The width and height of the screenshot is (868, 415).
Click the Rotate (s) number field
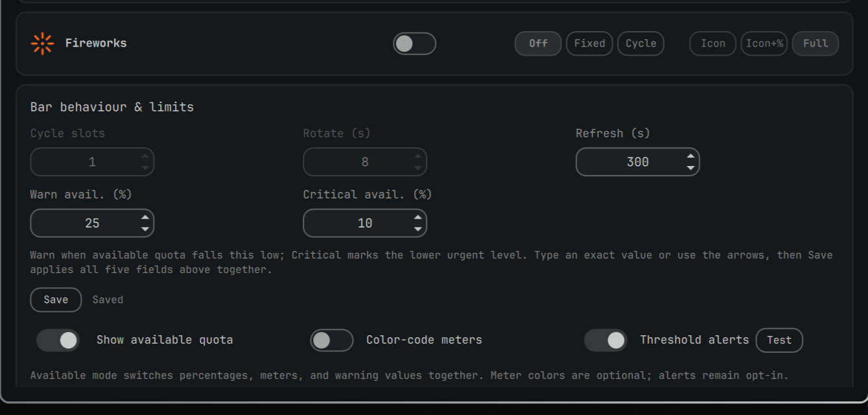365,162
